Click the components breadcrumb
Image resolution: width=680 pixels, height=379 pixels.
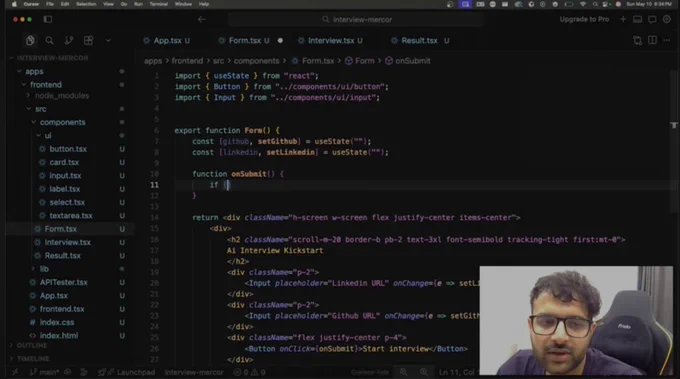(256, 61)
